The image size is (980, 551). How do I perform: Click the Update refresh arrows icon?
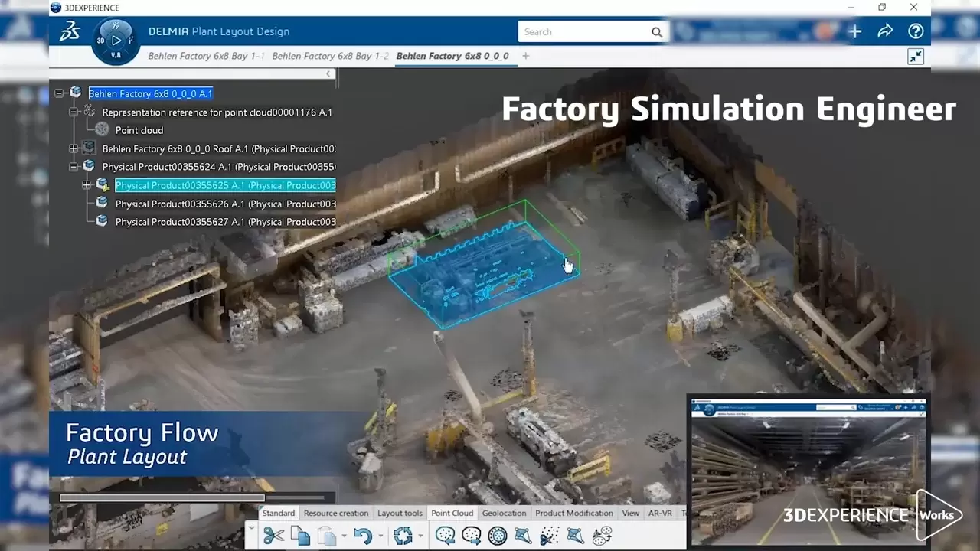(403, 536)
